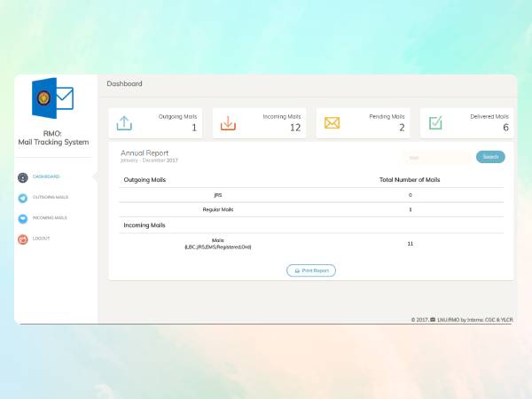Screen dimensions: 532x399
Task: Click the JRS row label
Action: point(218,195)
